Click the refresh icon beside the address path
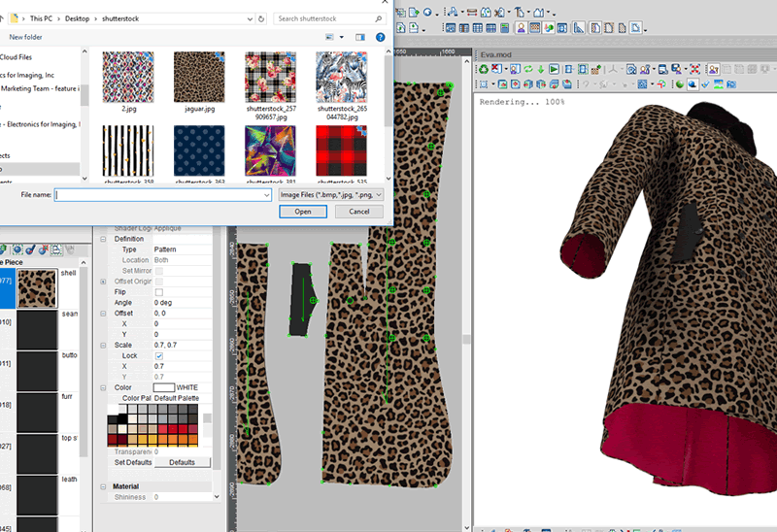 point(261,18)
